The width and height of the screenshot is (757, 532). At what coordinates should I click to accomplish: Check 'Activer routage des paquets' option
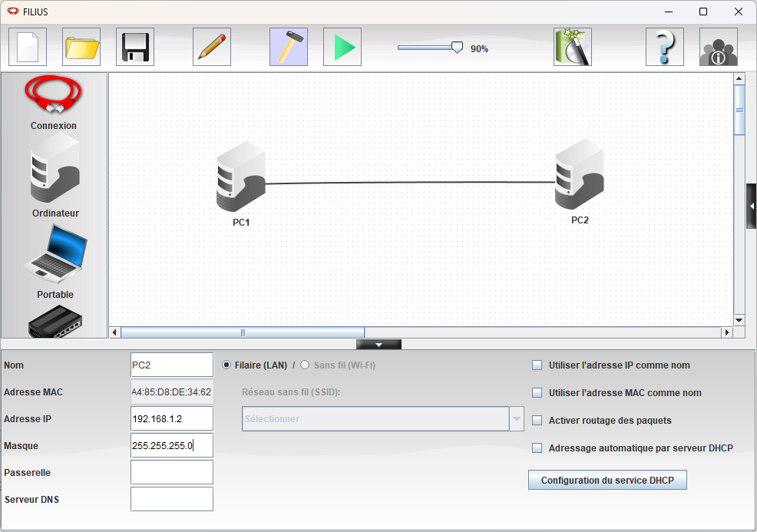coord(537,421)
